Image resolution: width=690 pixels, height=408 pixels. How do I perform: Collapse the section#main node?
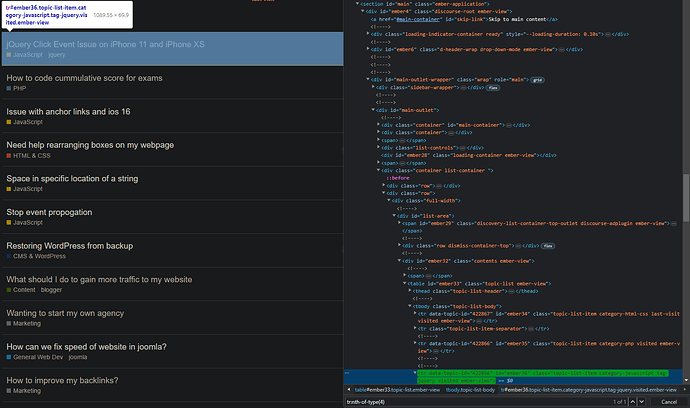[x=357, y=4]
